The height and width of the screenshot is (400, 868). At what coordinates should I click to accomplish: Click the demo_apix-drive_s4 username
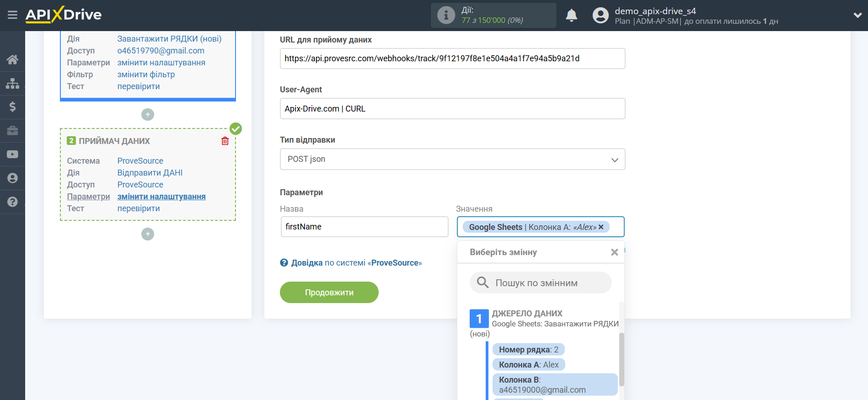click(x=655, y=11)
